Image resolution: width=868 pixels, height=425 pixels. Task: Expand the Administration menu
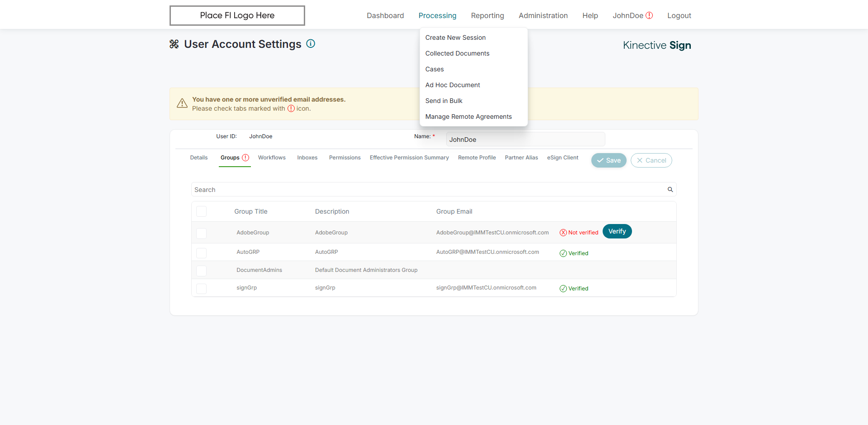click(x=543, y=15)
